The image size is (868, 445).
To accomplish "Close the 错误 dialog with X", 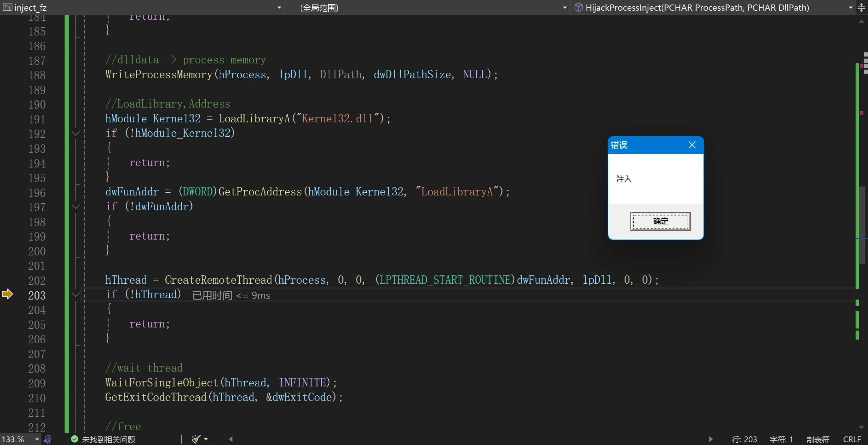I will click(692, 145).
